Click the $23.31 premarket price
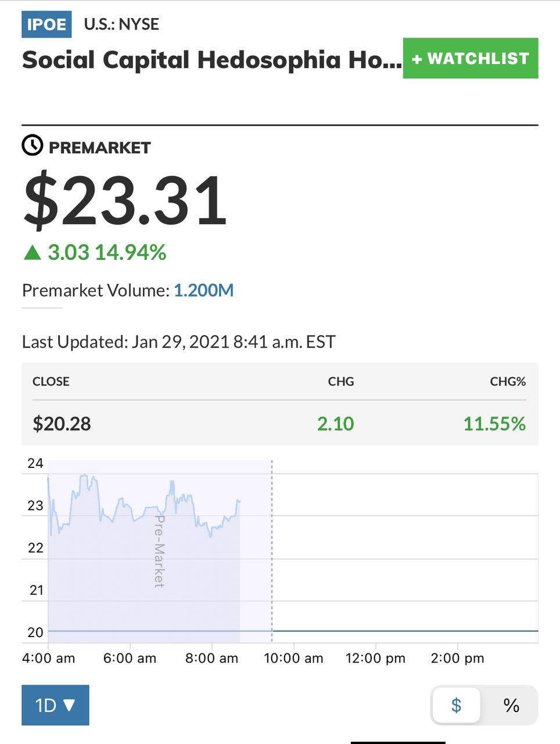Viewport: 560px width, 744px height. coord(125,201)
